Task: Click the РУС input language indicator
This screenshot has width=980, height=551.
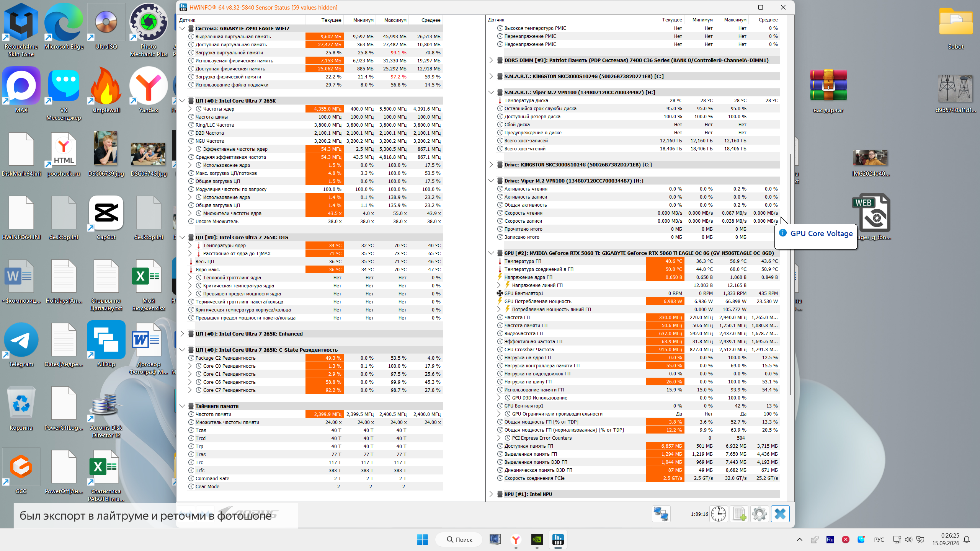Action: coord(879,540)
